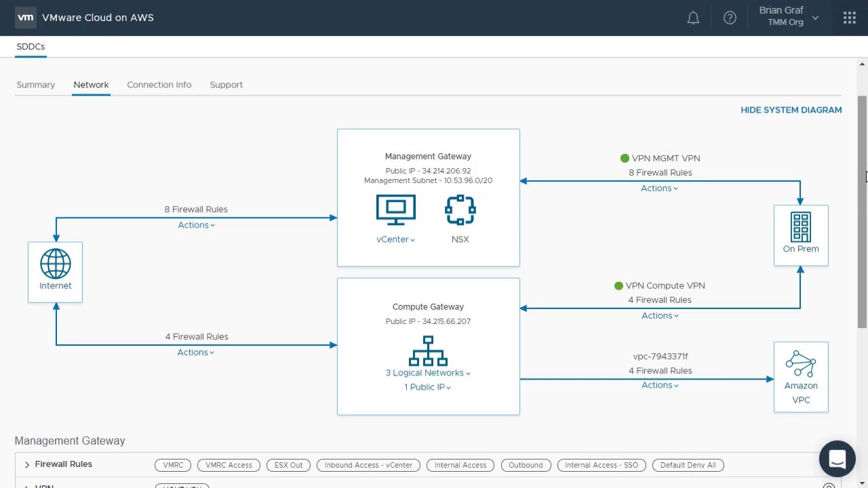Viewport: 868px width, 488px height.
Task: Open the 3 Logical Networks dropdown
Action: 428,373
